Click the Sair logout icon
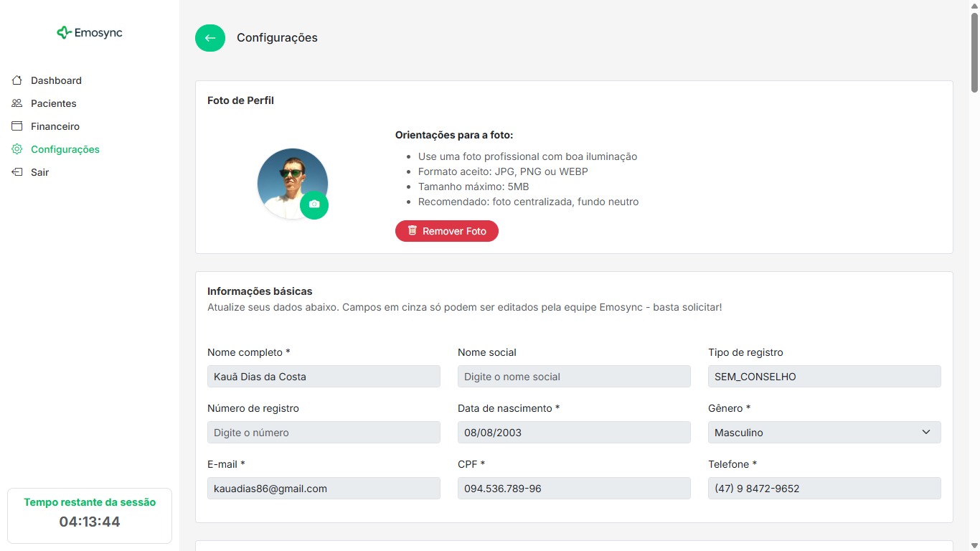980x551 pixels. pos(17,172)
